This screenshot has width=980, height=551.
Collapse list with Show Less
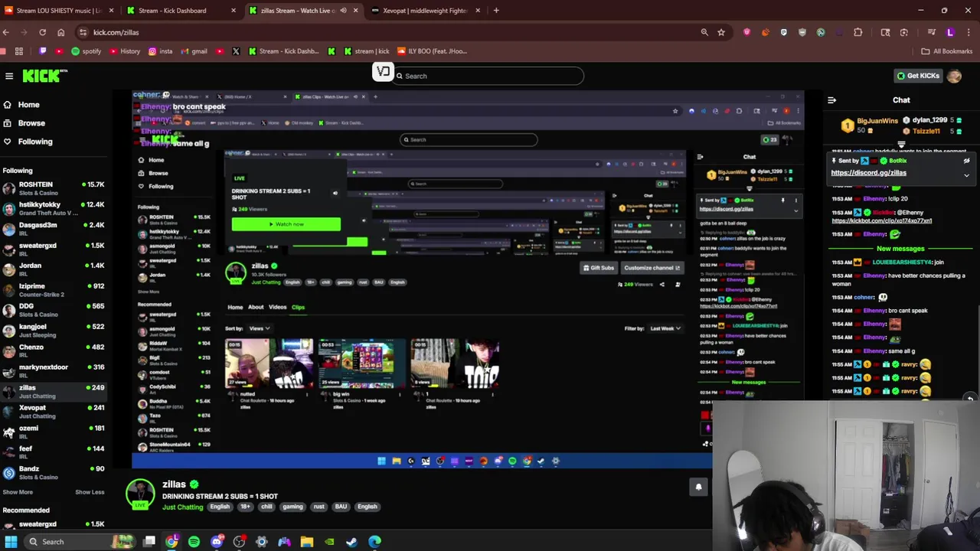[90, 492]
